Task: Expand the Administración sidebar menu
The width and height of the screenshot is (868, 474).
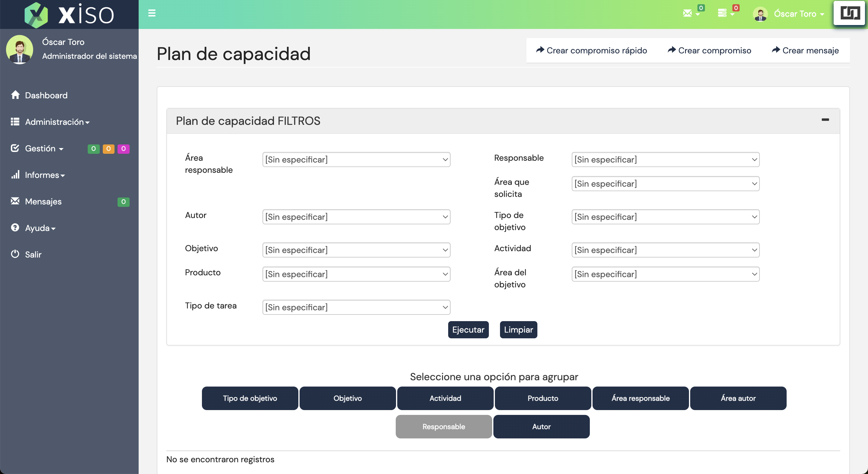Action: (x=57, y=122)
